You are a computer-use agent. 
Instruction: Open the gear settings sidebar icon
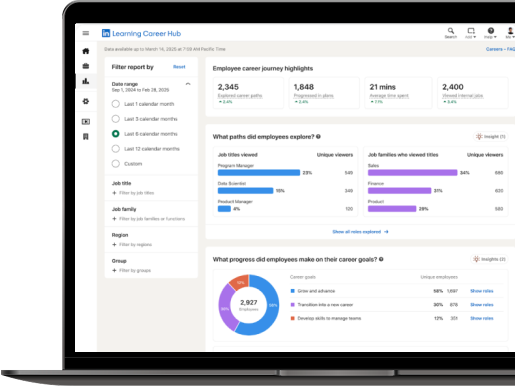86,101
